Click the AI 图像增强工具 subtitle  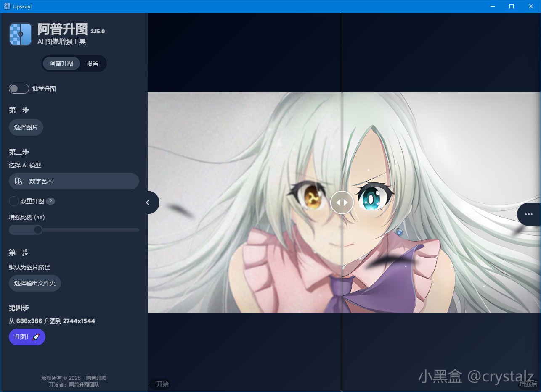(61, 42)
